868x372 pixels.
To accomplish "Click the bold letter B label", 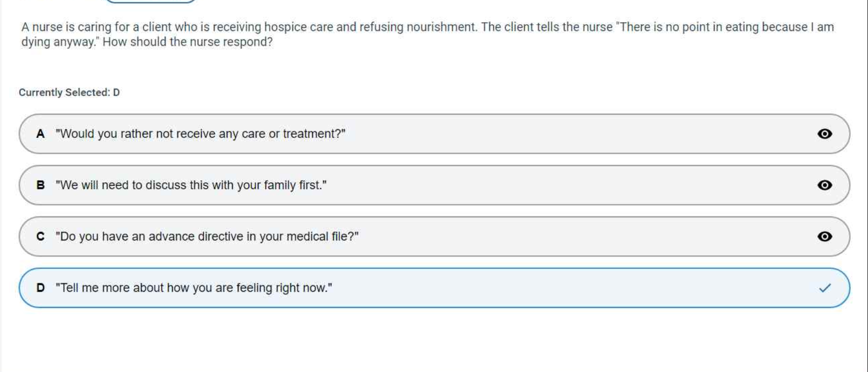I will point(40,185).
